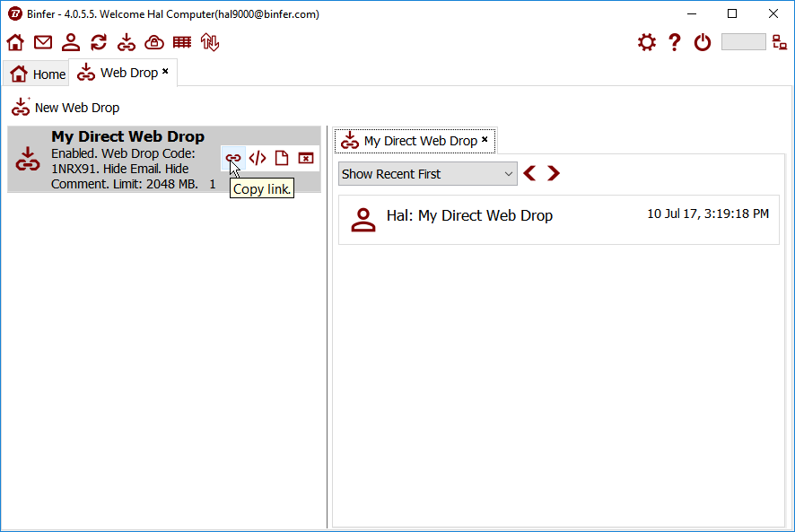Click the network connection status icon
Image resolution: width=795 pixels, height=532 pixels.
(780, 42)
